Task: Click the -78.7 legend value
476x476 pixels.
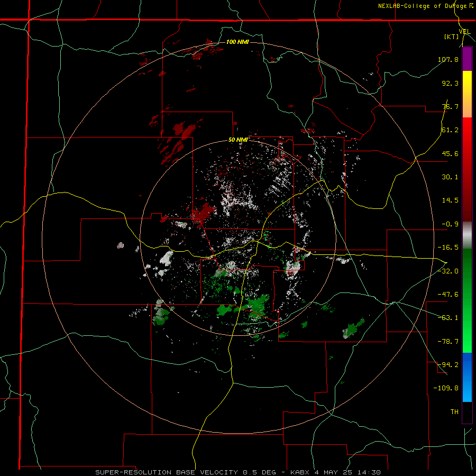Action: click(x=448, y=342)
